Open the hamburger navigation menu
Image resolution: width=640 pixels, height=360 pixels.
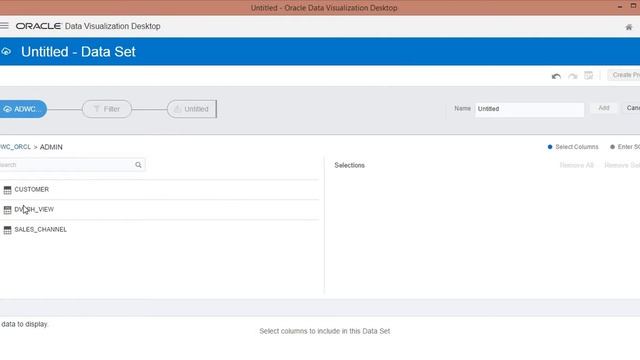click(x=4, y=26)
